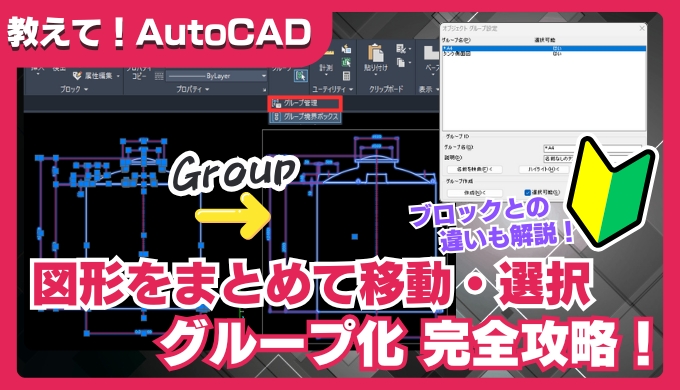Open the dropdown arrow beside 属性編集
Image resolution: width=680 pixels, height=390 pixels.
(118, 76)
